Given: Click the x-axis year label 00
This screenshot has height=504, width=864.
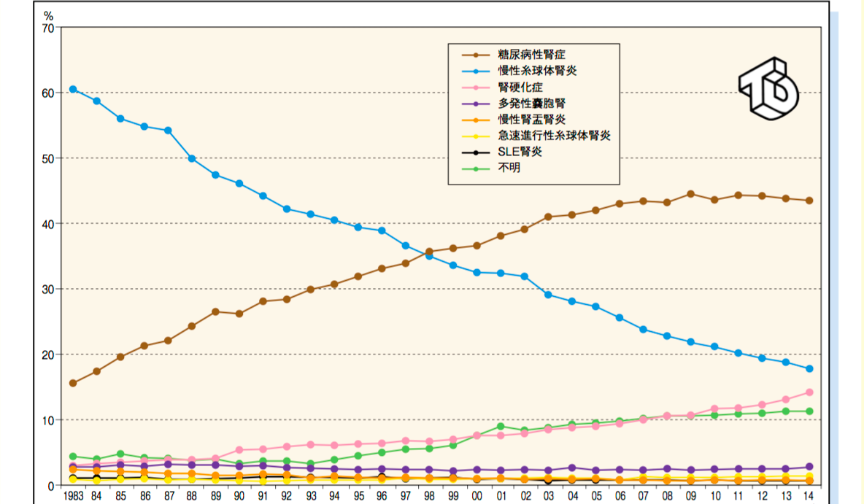Looking at the screenshot, I should pos(477,496).
